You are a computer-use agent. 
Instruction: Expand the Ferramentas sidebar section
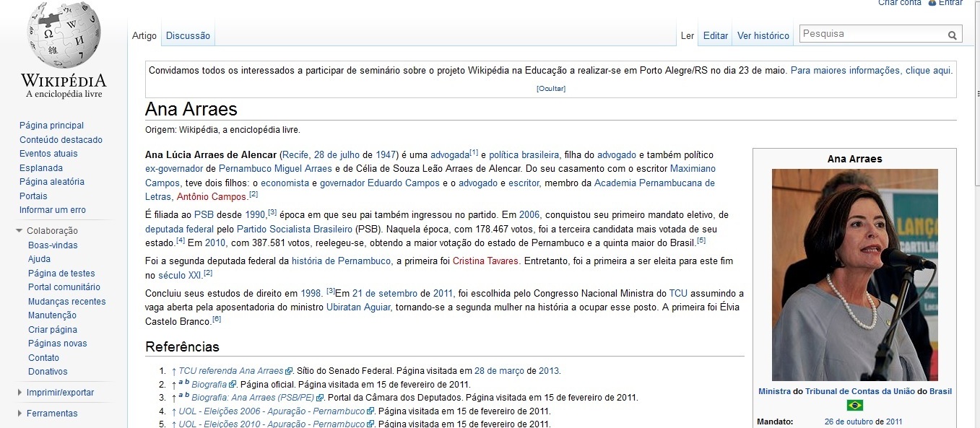(19, 414)
